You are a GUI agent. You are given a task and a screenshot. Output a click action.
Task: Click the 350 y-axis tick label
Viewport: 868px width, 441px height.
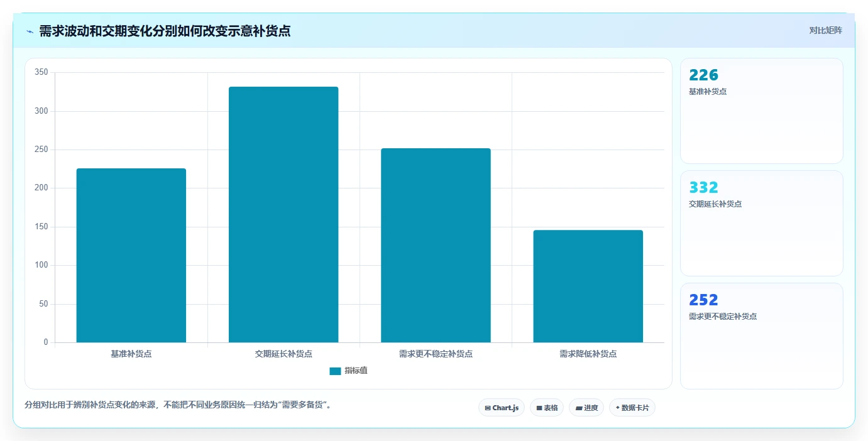[41, 72]
